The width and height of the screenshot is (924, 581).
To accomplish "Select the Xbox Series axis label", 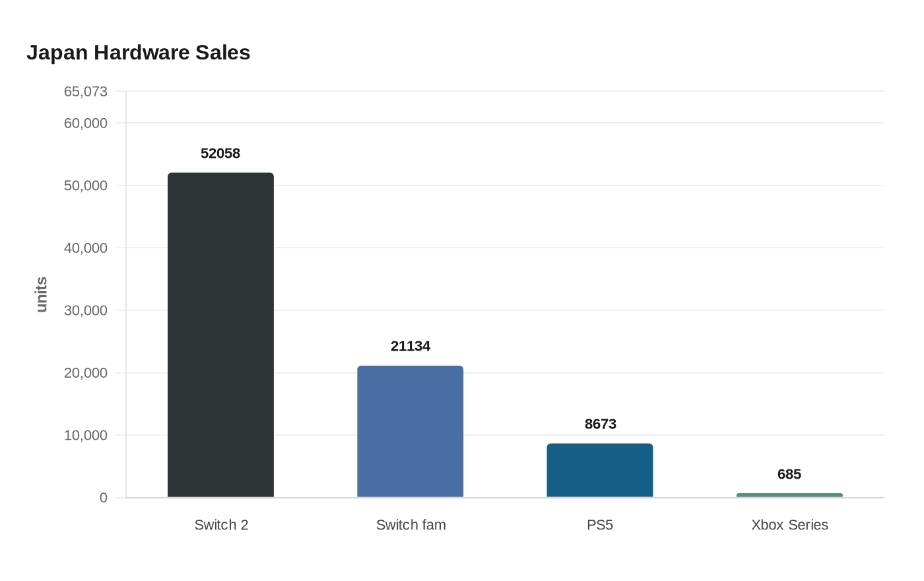I will 789,525.
